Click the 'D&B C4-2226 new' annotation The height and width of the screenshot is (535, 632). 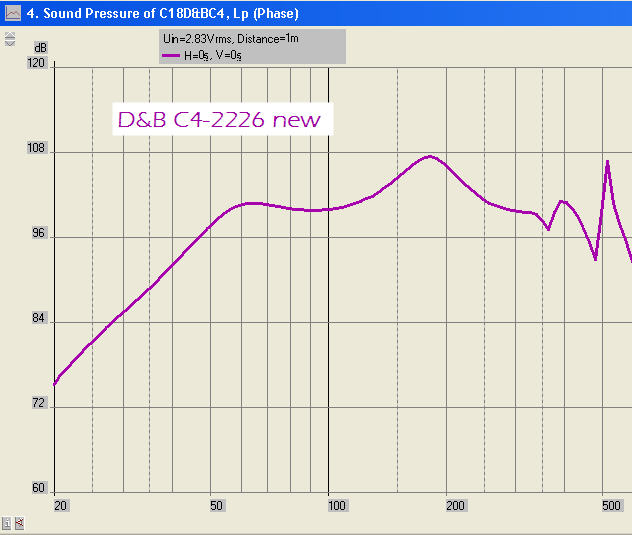[x=222, y=119]
